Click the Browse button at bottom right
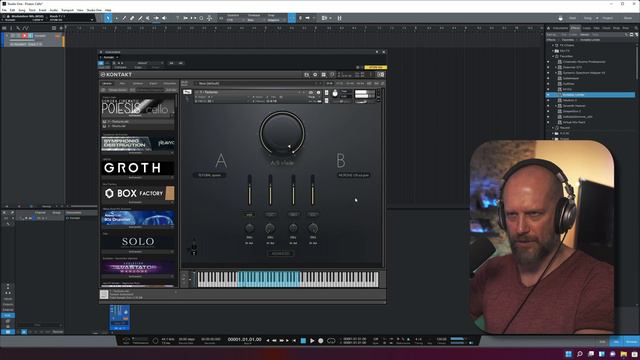This screenshot has width=640, height=360. (631, 342)
